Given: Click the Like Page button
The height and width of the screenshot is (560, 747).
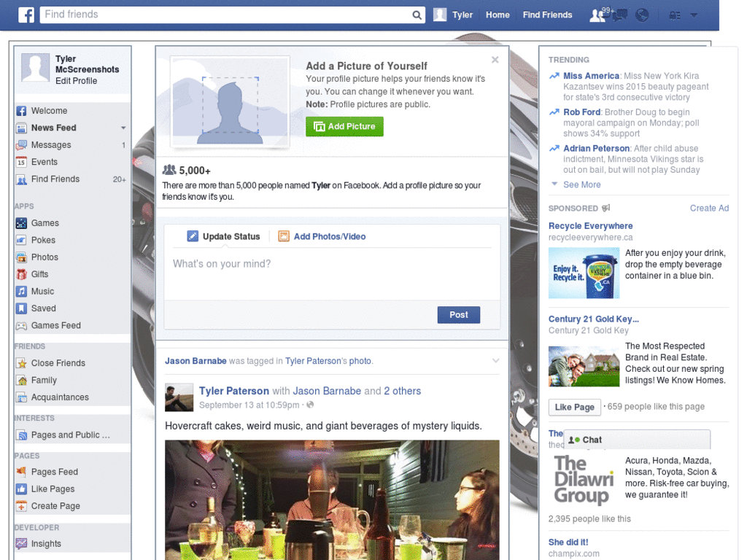Looking at the screenshot, I should pos(575,407).
